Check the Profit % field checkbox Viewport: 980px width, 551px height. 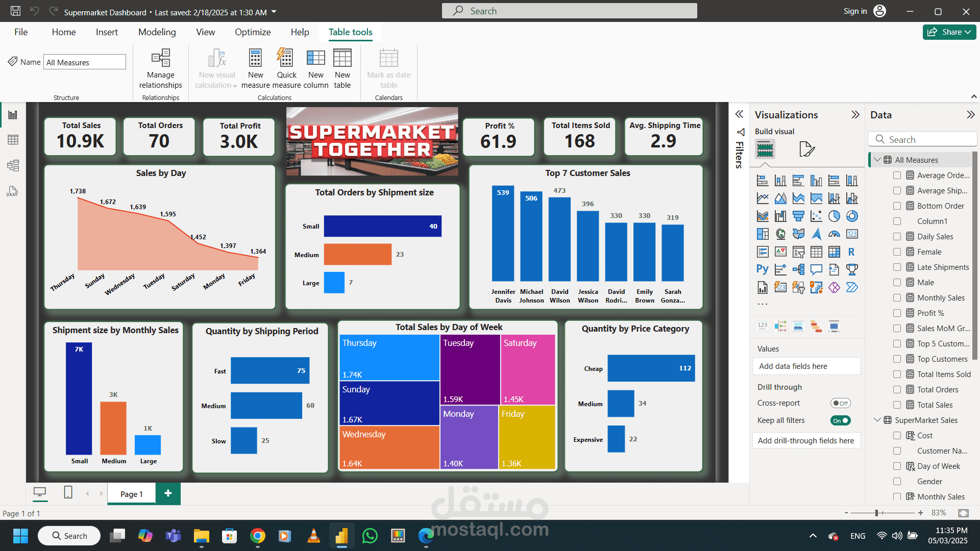tap(897, 313)
